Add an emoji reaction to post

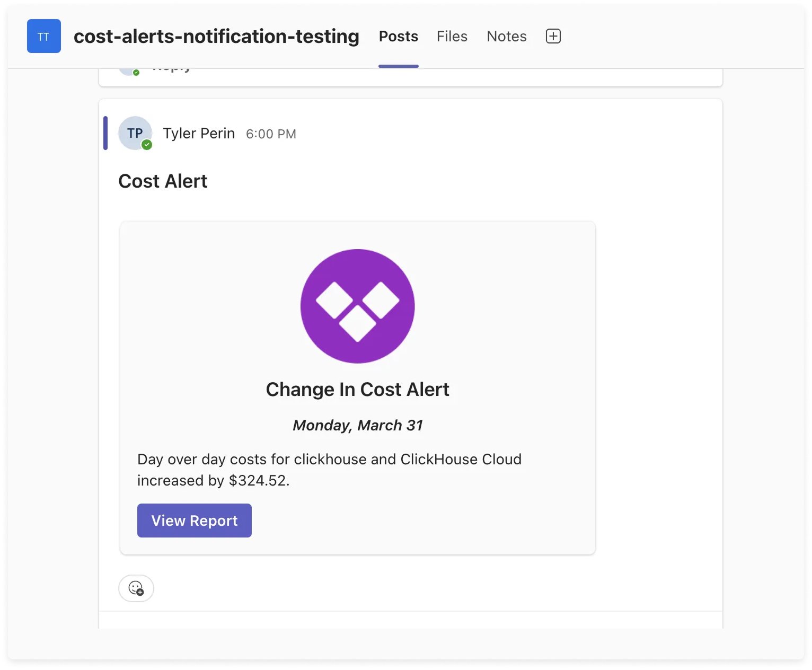(136, 588)
